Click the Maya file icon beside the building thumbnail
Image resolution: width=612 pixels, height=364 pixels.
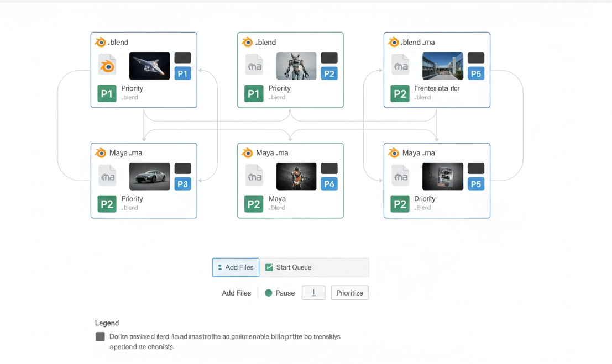click(x=400, y=66)
